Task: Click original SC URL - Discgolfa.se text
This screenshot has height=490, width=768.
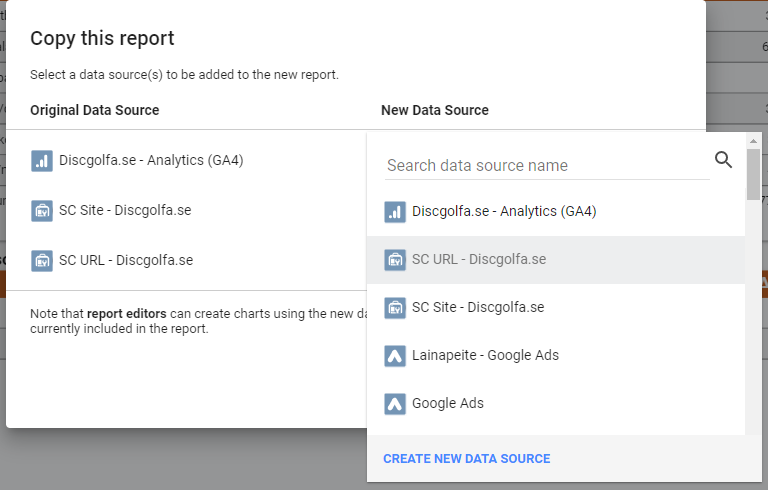Action: click(x=126, y=260)
